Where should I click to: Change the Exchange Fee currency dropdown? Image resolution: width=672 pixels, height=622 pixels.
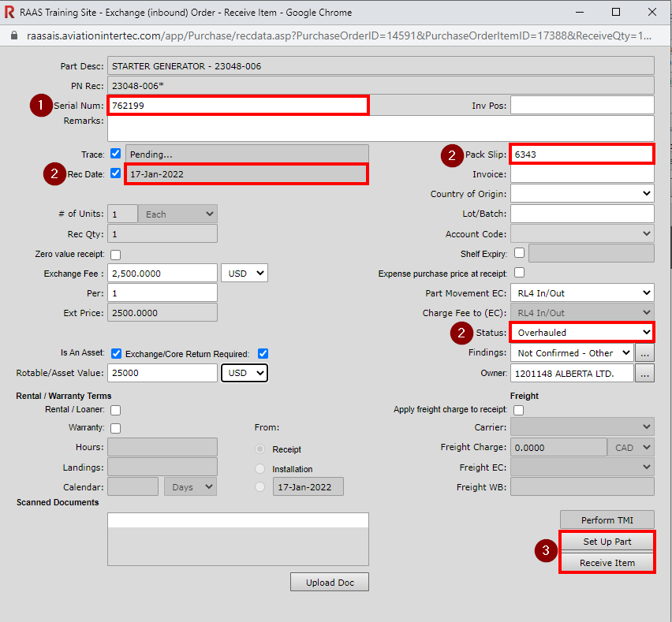pos(245,273)
